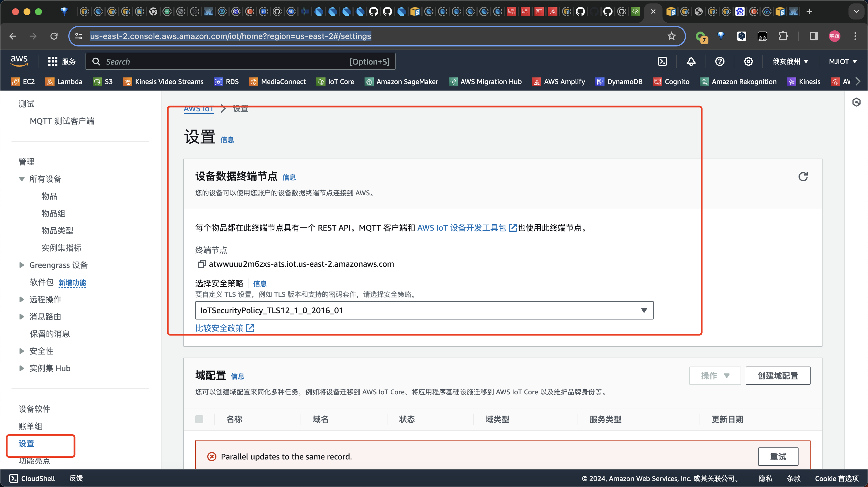The height and width of the screenshot is (487, 868).
Task: Open browser tab list chevron
Action: pyautogui.click(x=856, y=12)
